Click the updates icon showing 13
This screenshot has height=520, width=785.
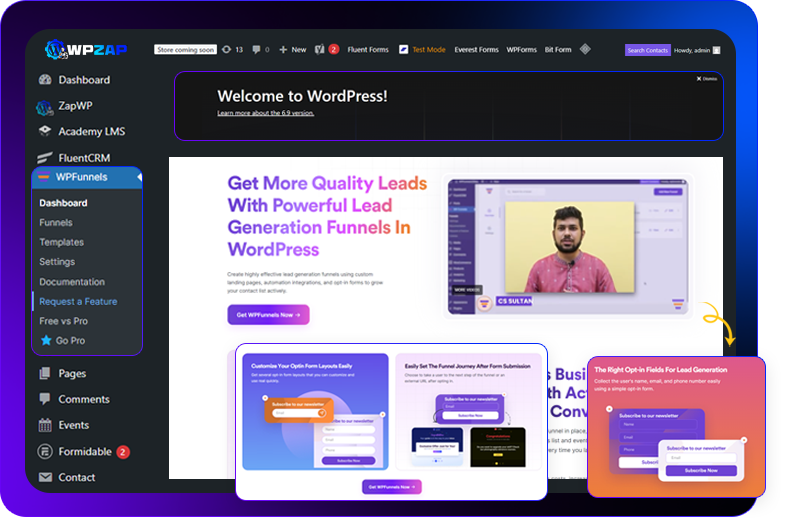click(227, 49)
